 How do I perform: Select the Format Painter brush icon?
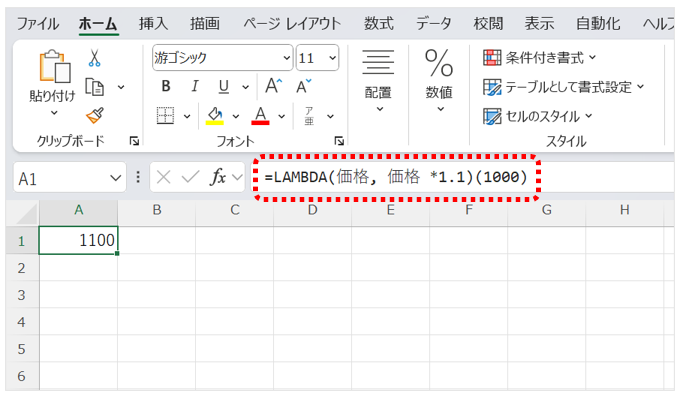95,116
